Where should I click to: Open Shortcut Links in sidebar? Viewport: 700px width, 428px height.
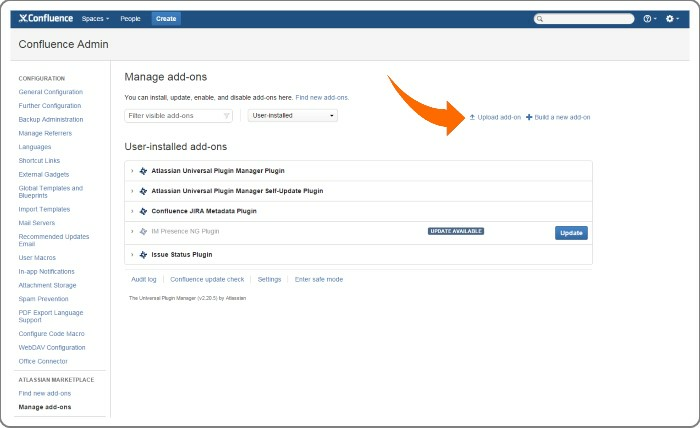coord(39,161)
